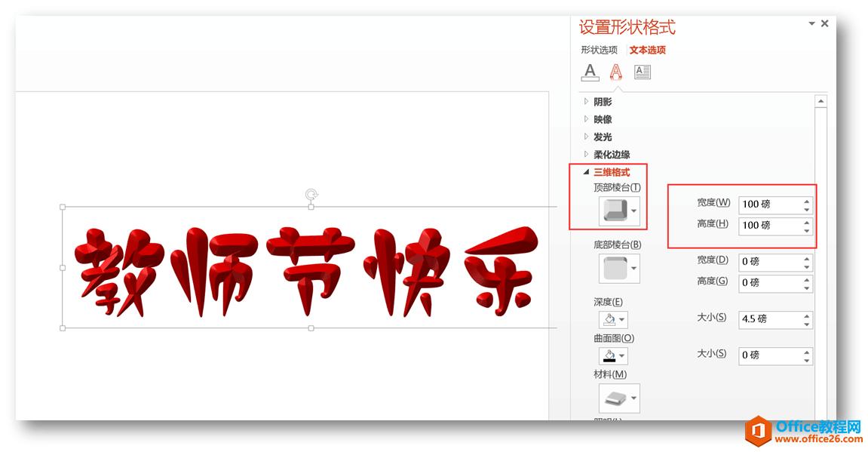Open the 顶部棱台 top bevel gallery

coord(618,212)
